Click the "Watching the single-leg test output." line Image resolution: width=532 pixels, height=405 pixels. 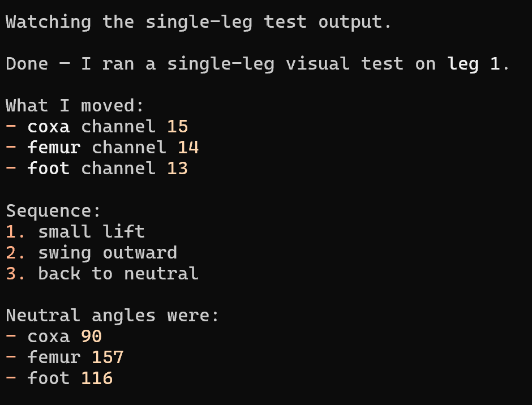tap(198, 22)
